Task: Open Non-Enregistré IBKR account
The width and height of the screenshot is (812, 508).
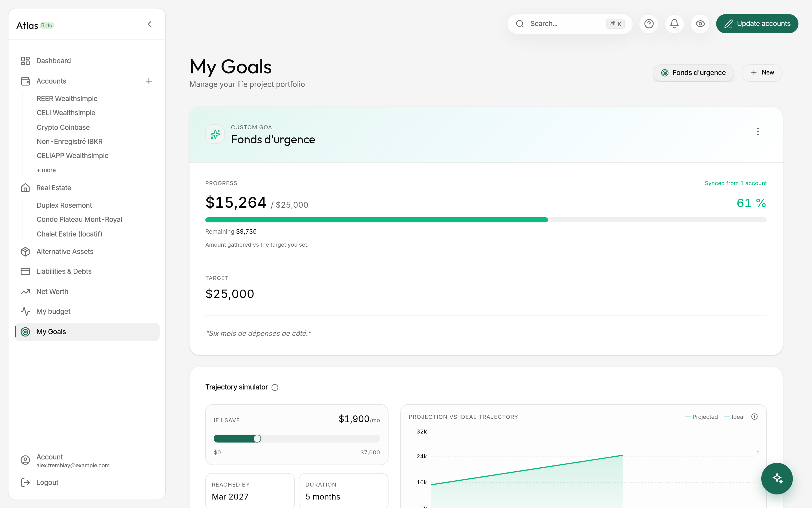Action: click(x=69, y=141)
